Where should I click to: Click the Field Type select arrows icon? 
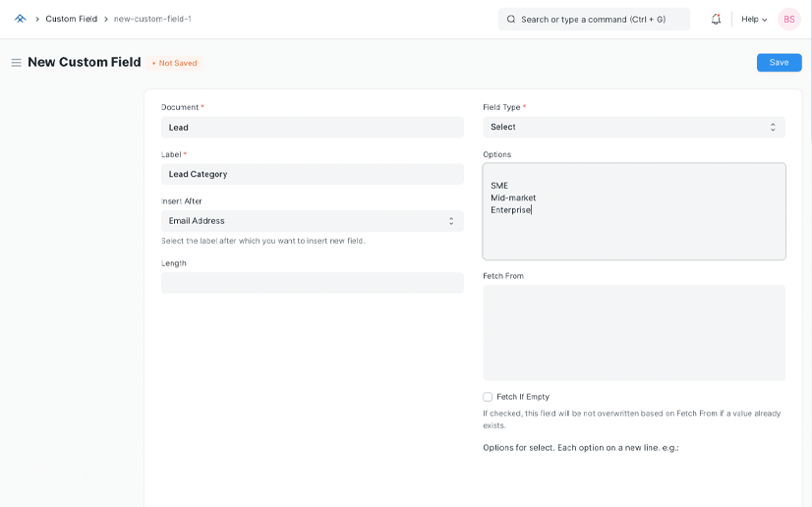click(773, 127)
